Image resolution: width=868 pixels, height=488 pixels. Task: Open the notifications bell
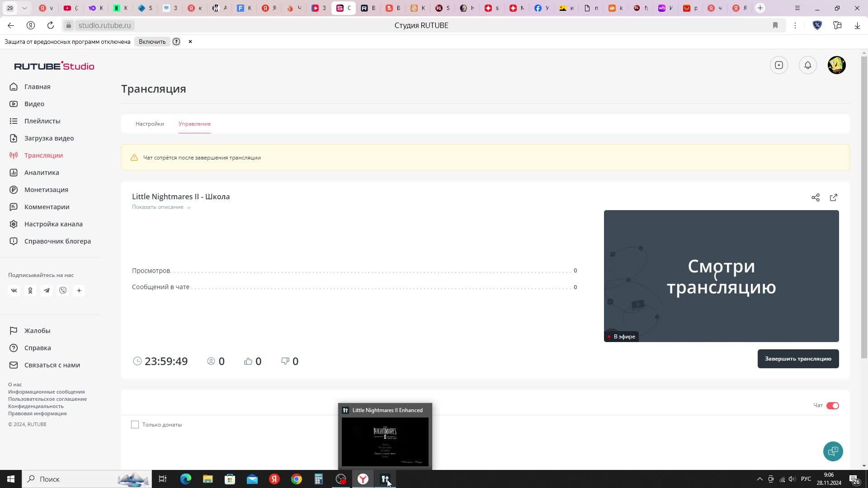point(808,65)
